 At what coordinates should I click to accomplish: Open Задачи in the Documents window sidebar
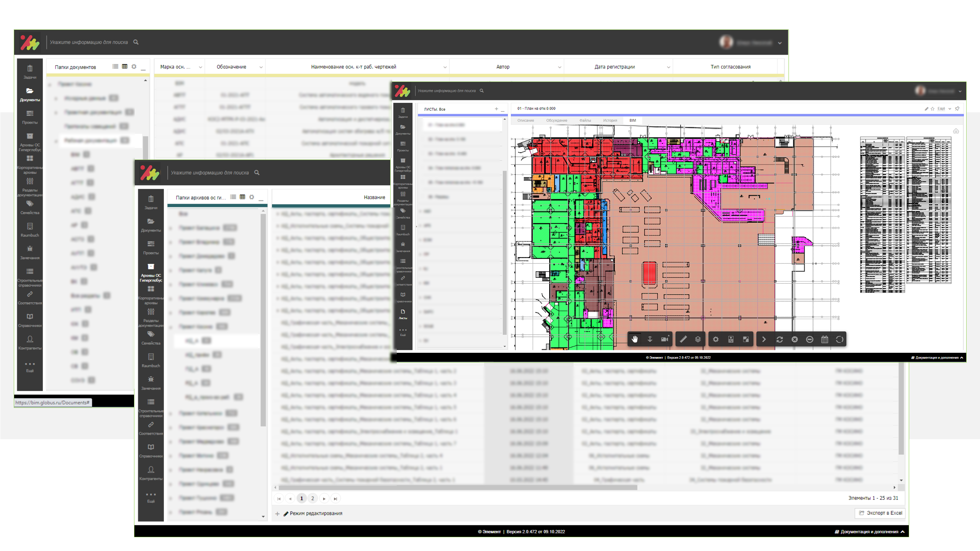[x=29, y=72]
